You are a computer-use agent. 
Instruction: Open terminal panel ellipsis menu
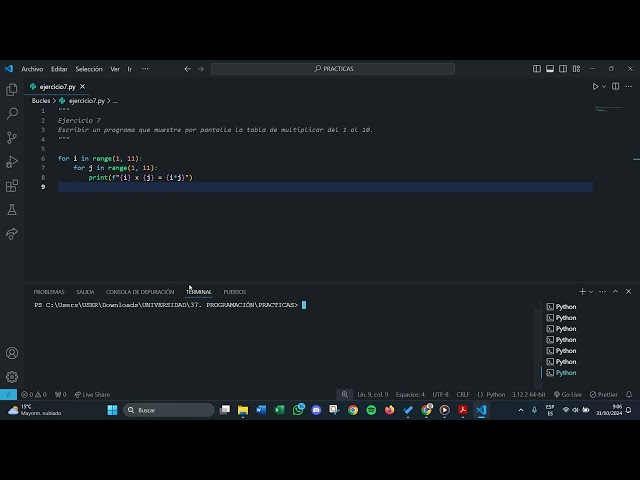pos(602,291)
